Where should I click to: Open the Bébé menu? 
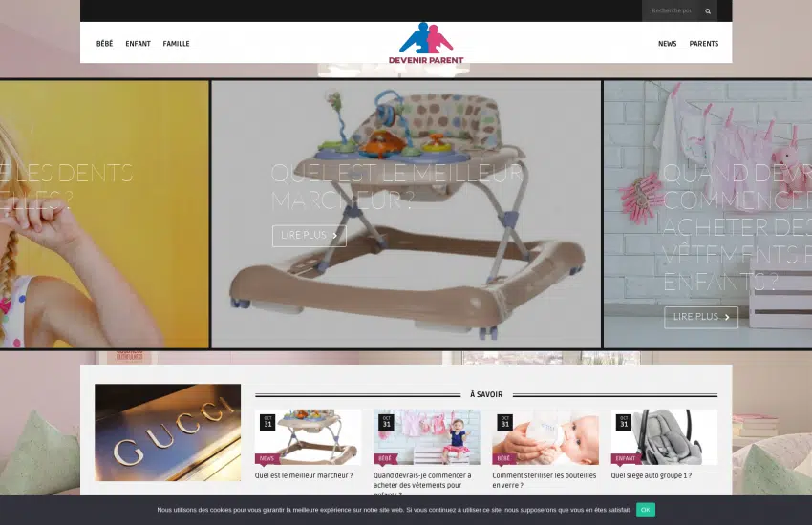104,44
